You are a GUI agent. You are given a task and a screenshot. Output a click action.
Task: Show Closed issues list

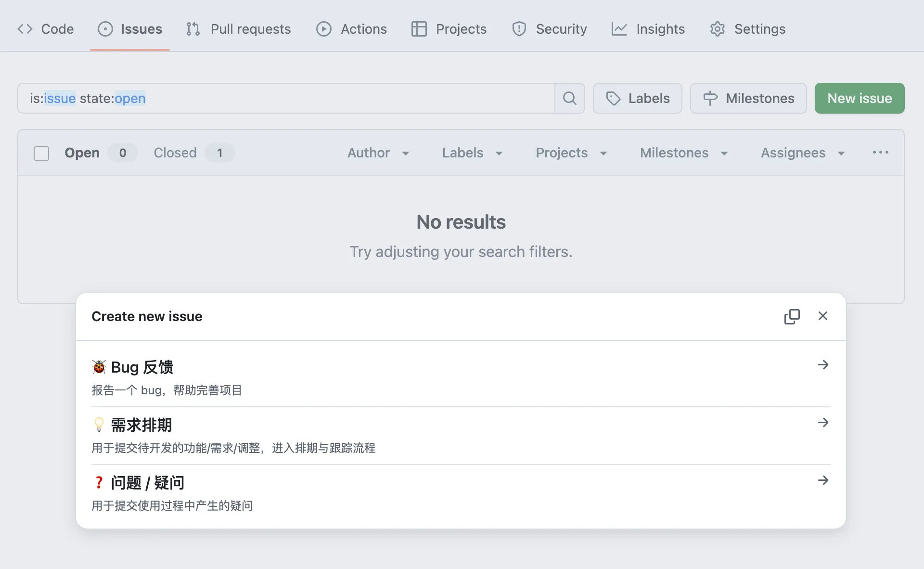pos(175,153)
